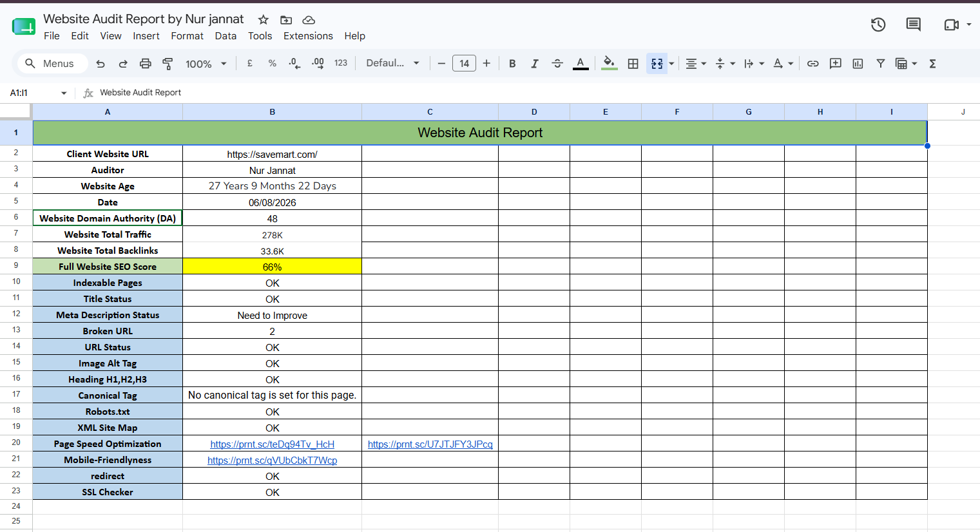980x532 pixels.
Task: Check the cloud document status icon
Action: (309, 20)
